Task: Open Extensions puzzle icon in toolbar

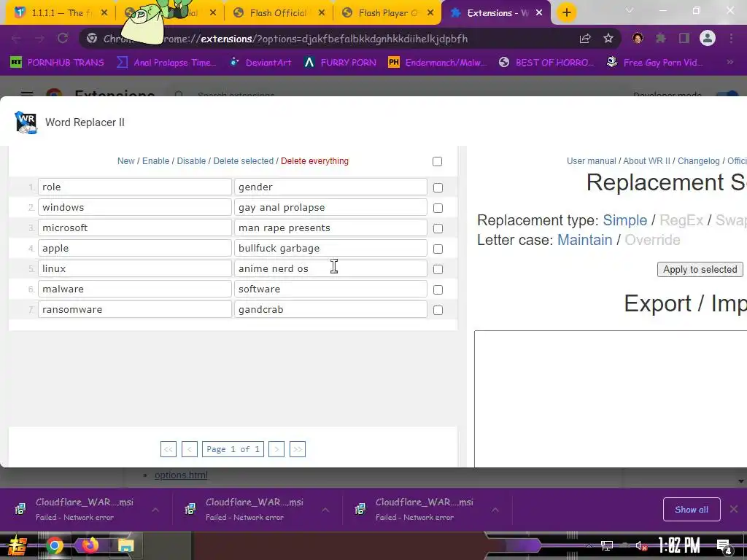Action: coord(661,38)
